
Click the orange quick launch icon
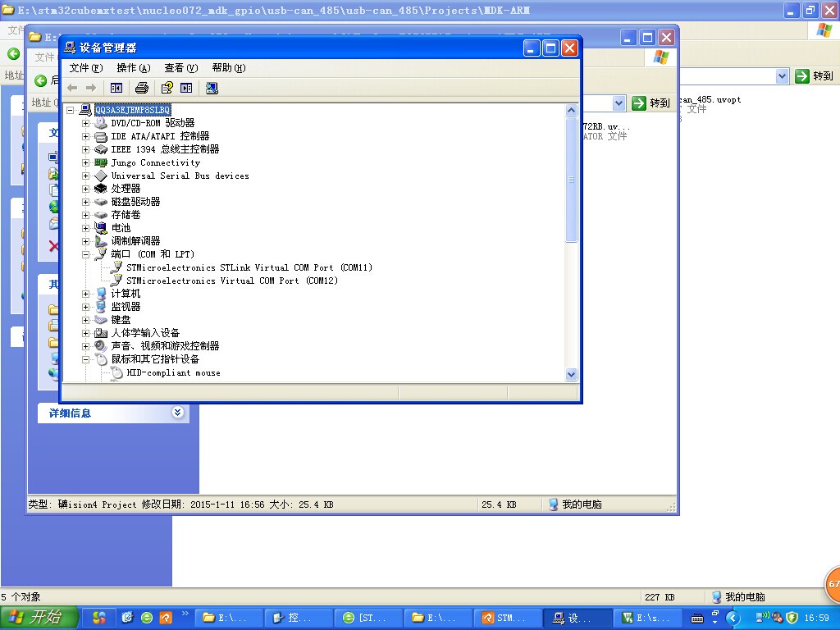(x=166, y=618)
